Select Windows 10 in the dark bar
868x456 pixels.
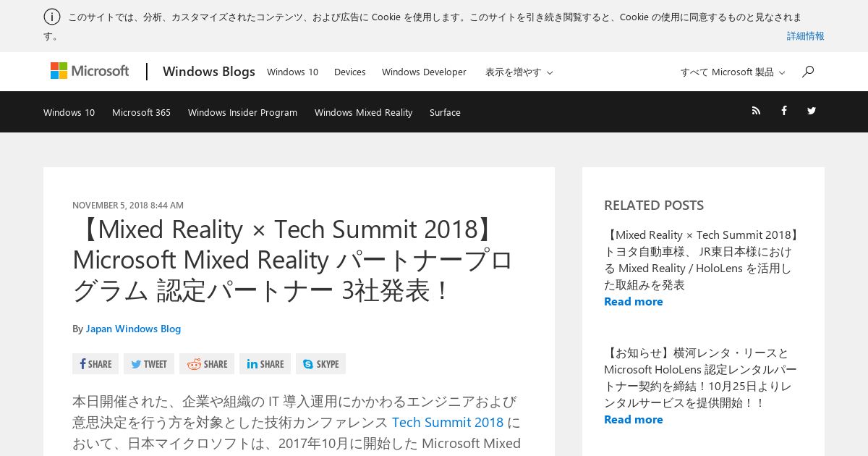69,112
